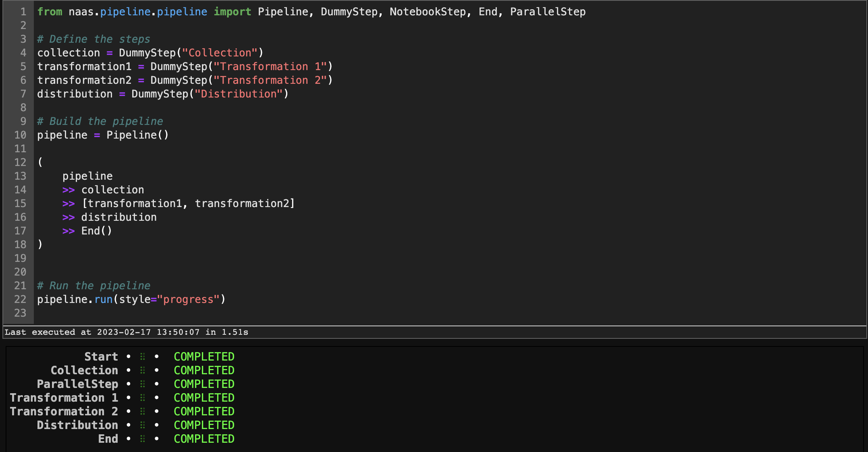Click the spinner icon in Distribution row
The width and height of the screenshot is (868, 452).
[x=142, y=425]
